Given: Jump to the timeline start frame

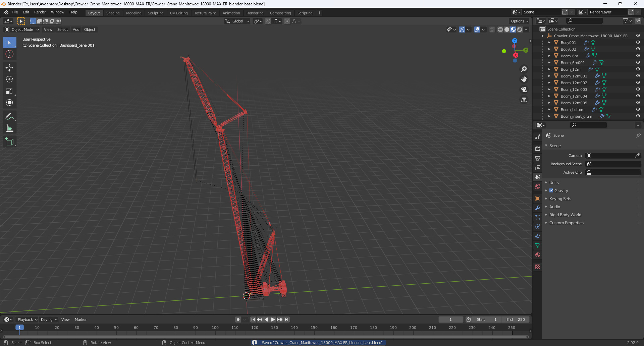Looking at the screenshot, I should click(253, 320).
